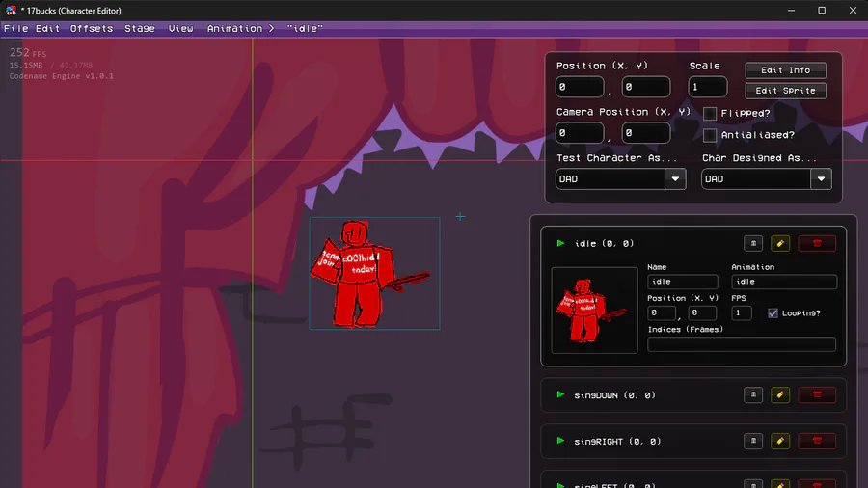Enable the Flipped? checkbox
Screen dimensions: 868x488
pos(710,114)
